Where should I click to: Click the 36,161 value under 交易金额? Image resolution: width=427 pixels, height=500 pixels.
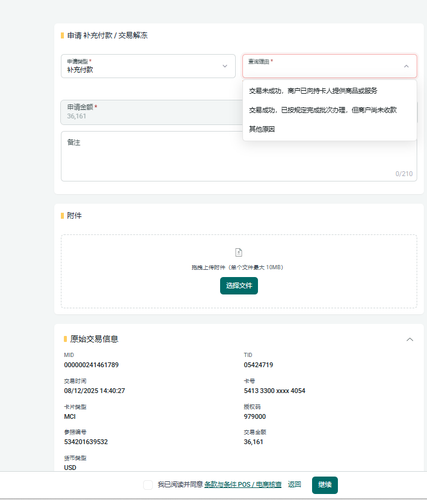[x=253, y=442]
